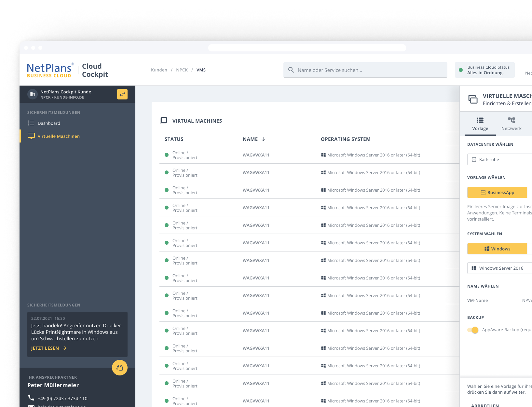The height and width of the screenshot is (407, 532).
Task: Click the phone icon under Peter Müllermeier
Action: click(x=31, y=398)
